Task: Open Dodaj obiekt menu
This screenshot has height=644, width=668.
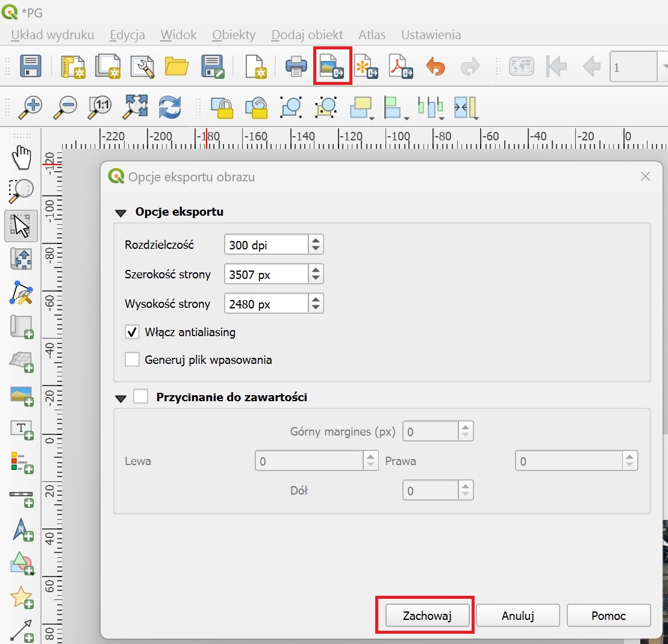Action: point(307,34)
